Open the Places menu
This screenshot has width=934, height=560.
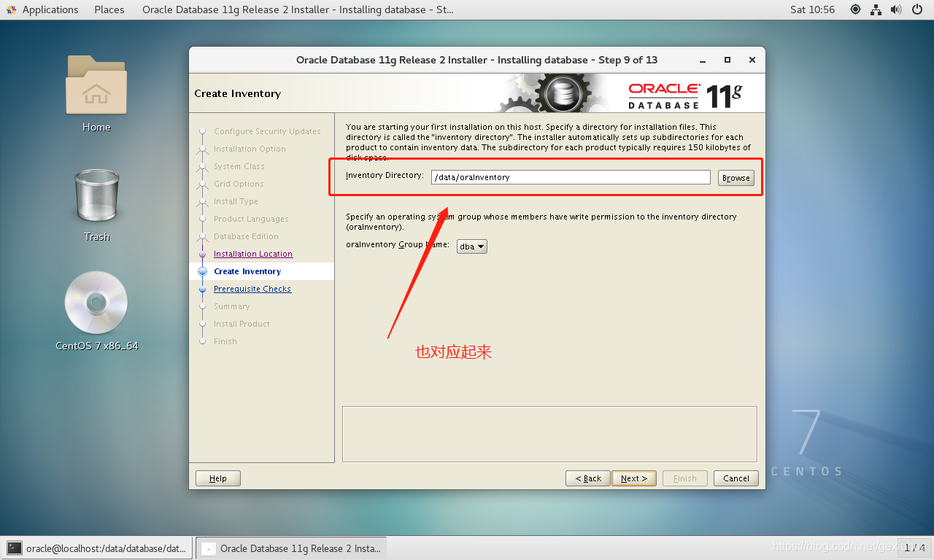click(109, 9)
